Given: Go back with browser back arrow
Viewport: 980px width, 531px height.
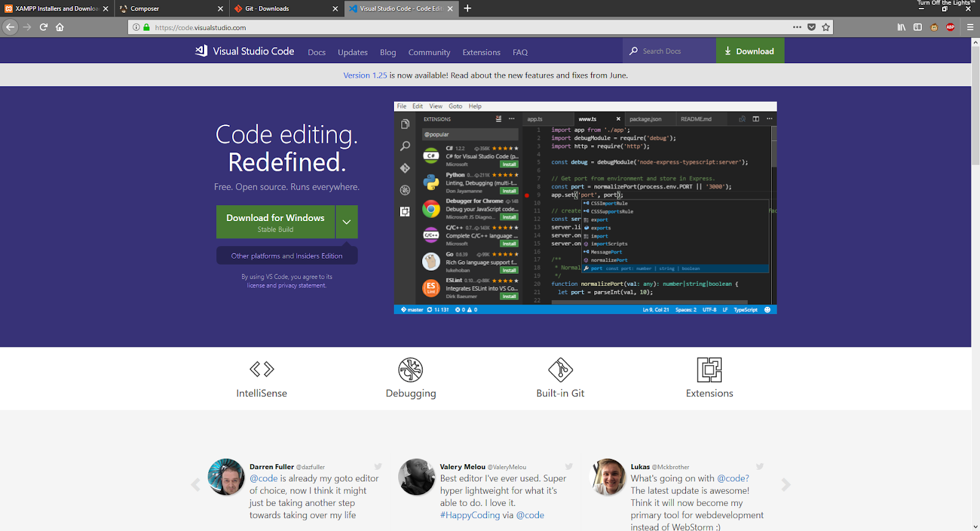Looking at the screenshot, I should (x=10, y=27).
